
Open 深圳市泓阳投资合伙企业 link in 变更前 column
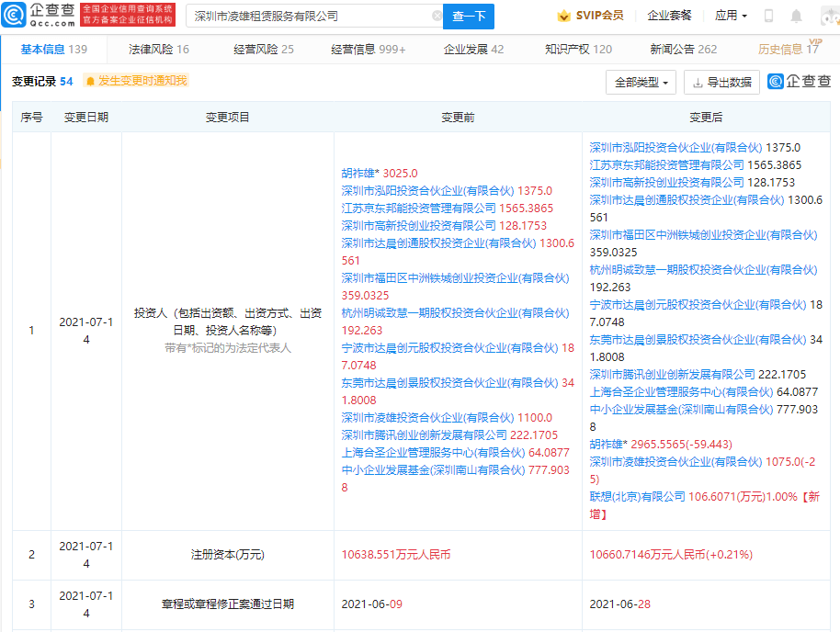pyautogui.click(x=427, y=191)
